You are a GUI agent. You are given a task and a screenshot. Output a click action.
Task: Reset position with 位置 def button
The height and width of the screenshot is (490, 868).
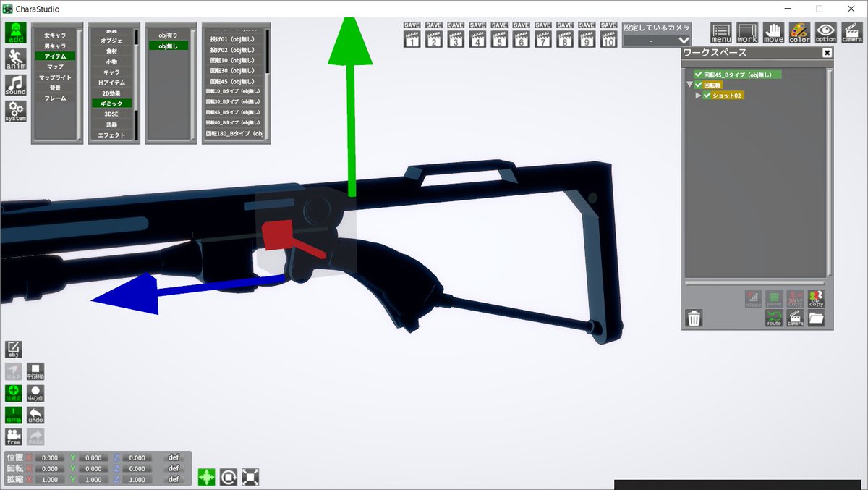[x=174, y=457]
